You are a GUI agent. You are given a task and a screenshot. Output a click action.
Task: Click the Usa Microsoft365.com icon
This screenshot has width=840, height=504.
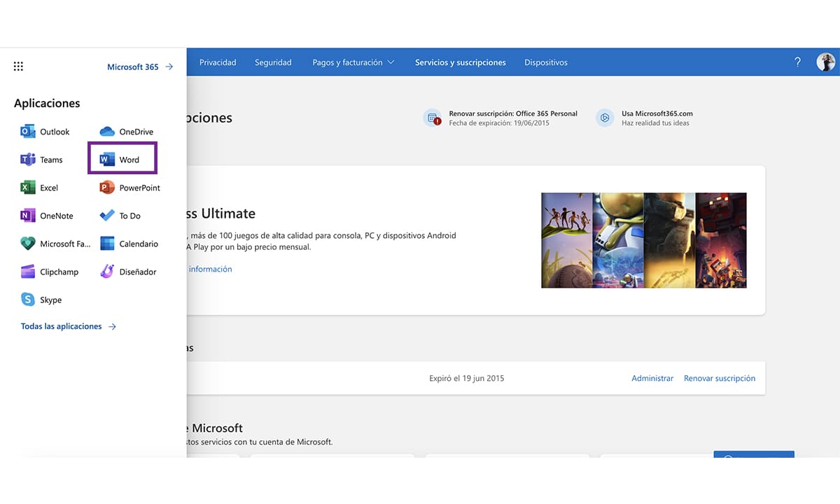pos(605,118)
